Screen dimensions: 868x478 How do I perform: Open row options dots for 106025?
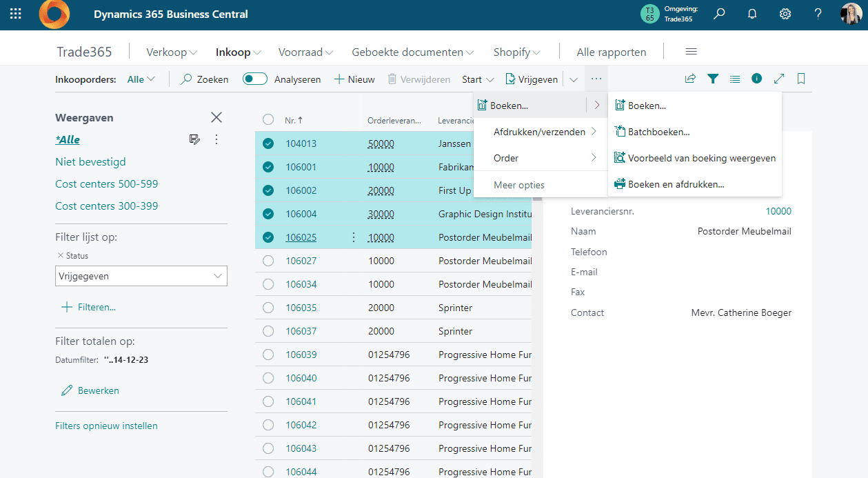pyautogui.click(x=354, y=237)
